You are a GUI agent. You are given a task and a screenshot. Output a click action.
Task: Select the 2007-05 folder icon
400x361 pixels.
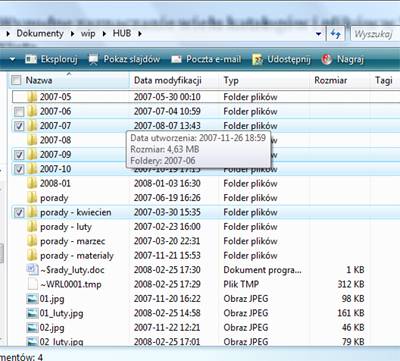click(32, 97)
